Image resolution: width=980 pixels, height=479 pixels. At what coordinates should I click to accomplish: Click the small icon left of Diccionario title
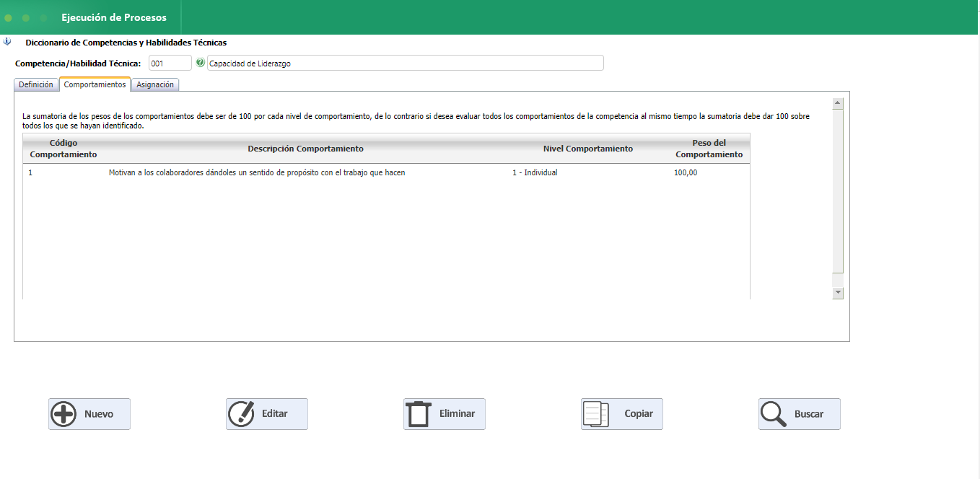[x=7, y=42]
